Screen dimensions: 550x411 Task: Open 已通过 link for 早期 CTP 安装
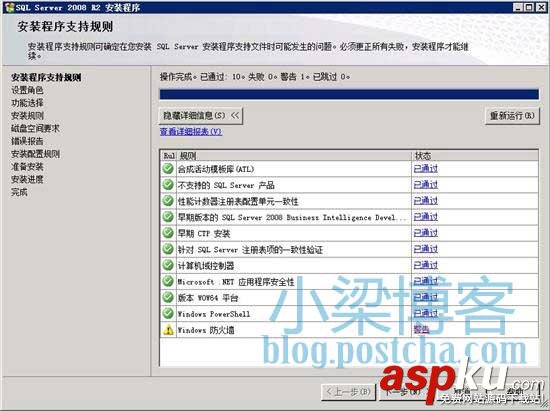point(425,233)
